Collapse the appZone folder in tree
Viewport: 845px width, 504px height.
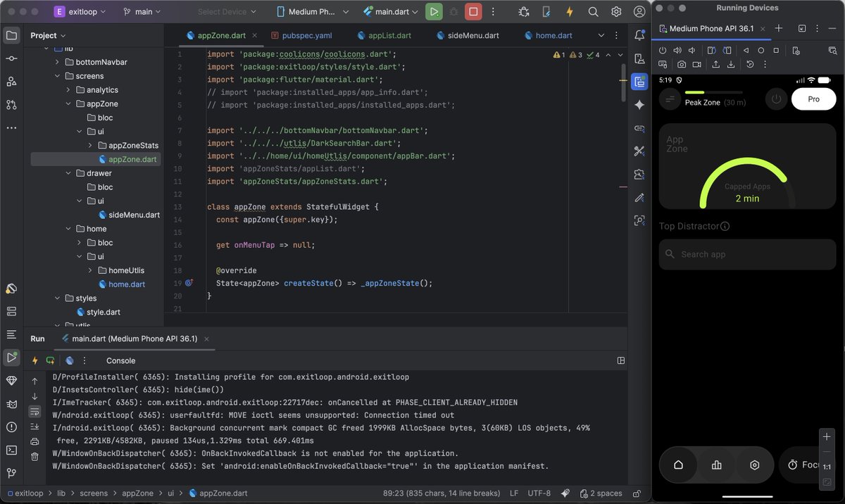coord(69,103)
